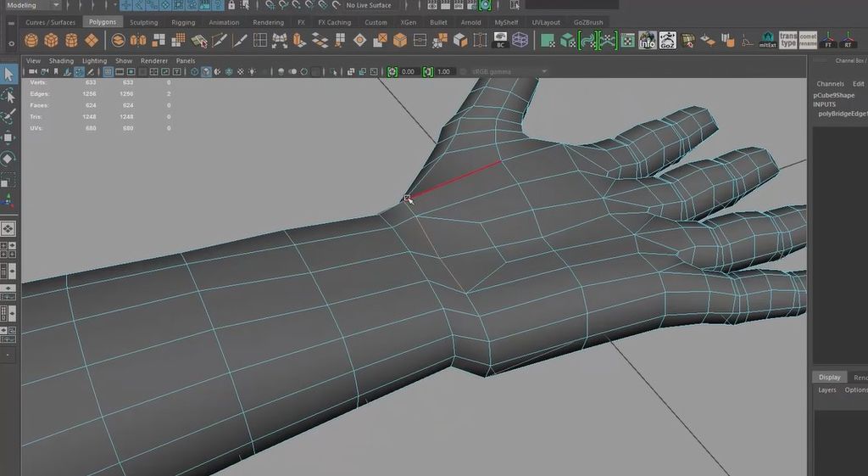Switch to the GoZBrush shelf tab
Image resolution: width=868 pixels, height=476 pixels.
[x=588, y=23]
